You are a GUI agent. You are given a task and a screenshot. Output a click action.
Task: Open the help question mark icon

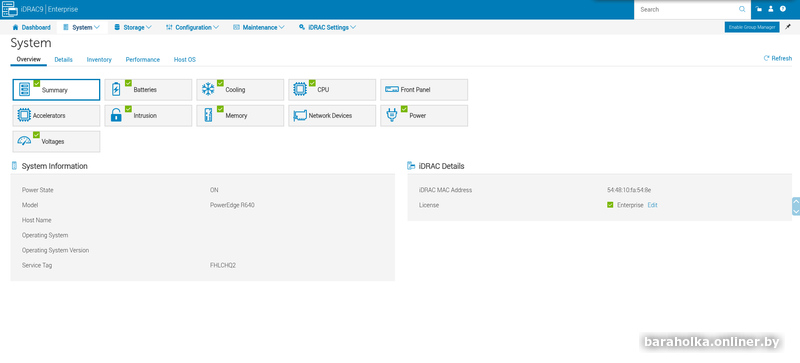[x=783, y=9]
